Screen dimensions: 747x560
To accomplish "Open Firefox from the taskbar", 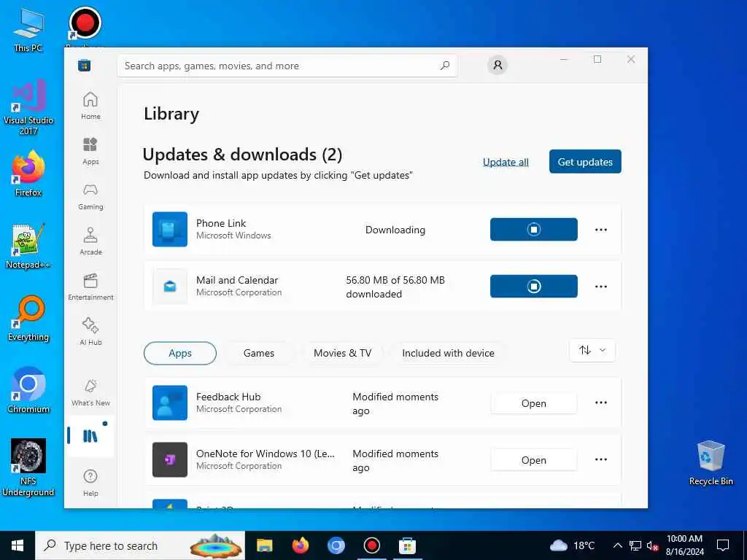I will tap(300, 545).
